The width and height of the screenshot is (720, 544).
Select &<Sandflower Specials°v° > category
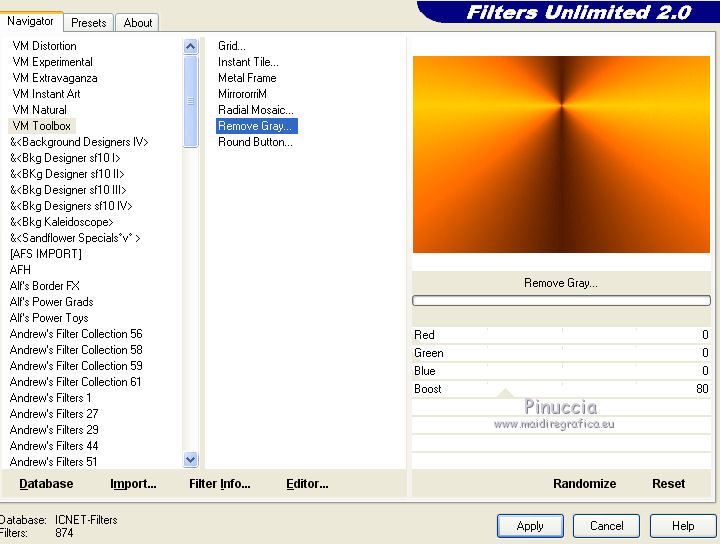click(75, 238)
